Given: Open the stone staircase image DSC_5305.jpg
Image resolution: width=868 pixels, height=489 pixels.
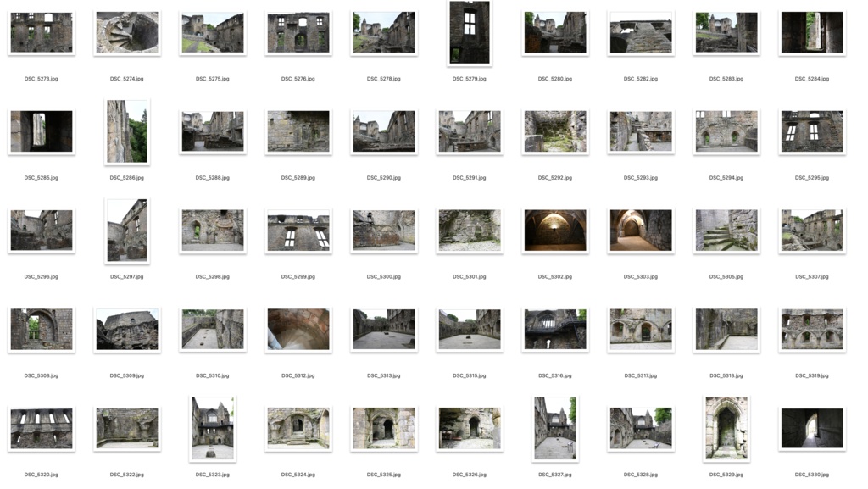Looking at the screenshot, I should pyautogui.click(x=726, y=230).
